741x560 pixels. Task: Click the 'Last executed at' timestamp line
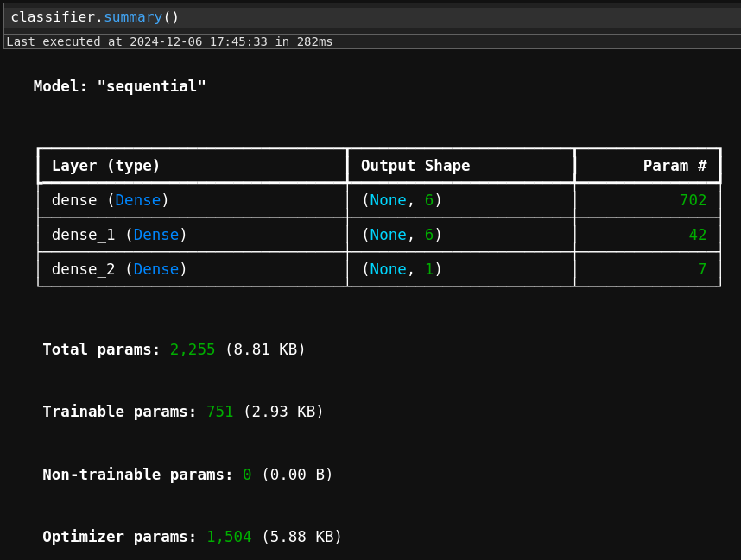coord(169,41)
